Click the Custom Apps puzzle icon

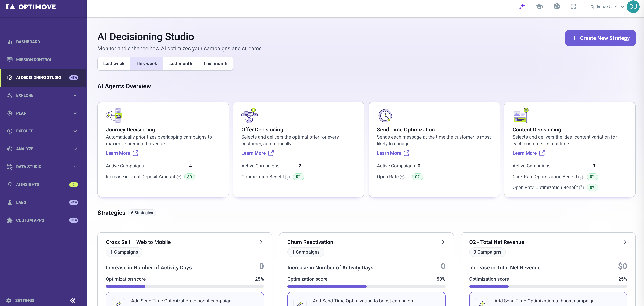10,220
